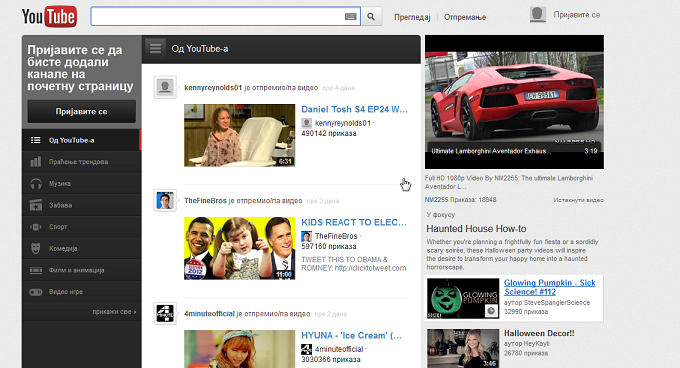Click Истакнути видео link

tap(579, 200)
